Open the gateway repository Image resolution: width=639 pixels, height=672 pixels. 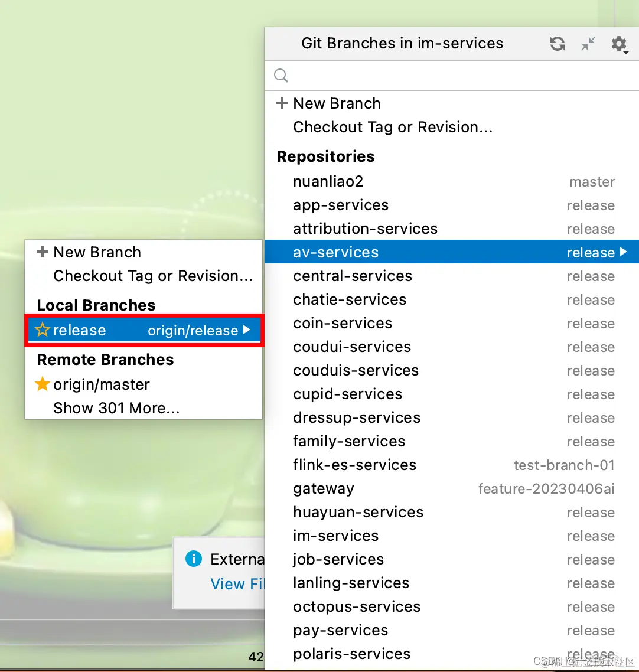click(x=452, y=488)
